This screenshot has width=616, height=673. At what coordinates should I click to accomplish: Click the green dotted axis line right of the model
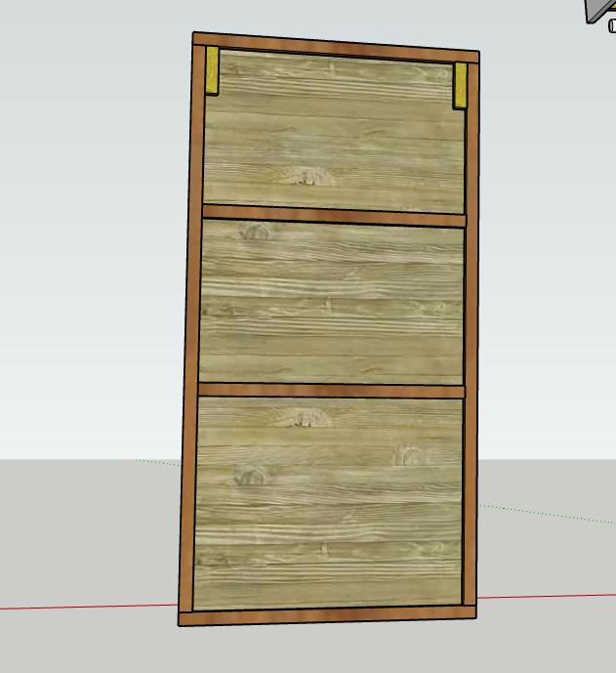tap(547, 514)
